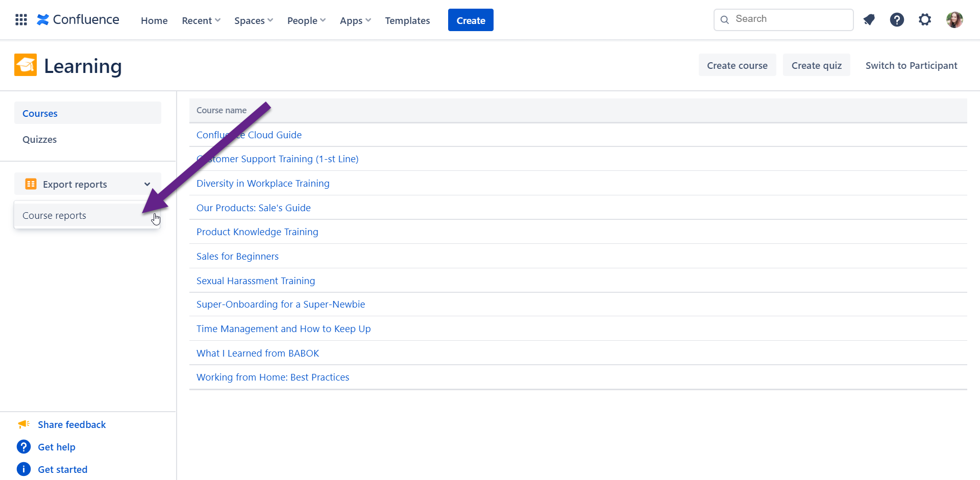Screen dimensions: 980x480
Task: Open the settings gear icon
Action: click(x=925, y=20)
